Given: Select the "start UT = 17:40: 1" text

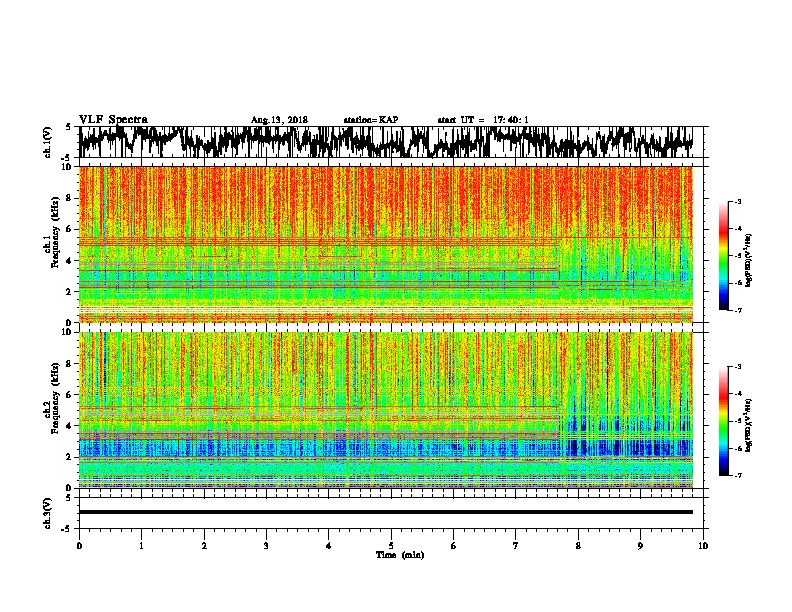Looking at the screenshot, I should point(483,120).
